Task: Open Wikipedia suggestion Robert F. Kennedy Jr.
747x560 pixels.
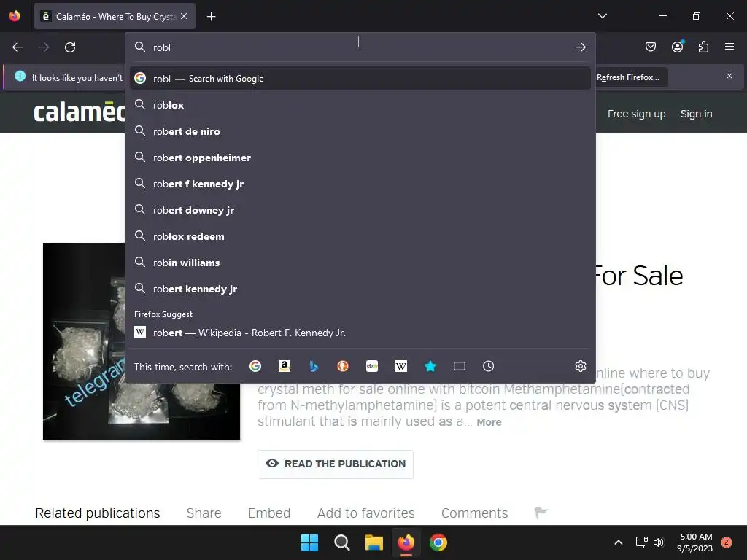Action: pos(360,332)
